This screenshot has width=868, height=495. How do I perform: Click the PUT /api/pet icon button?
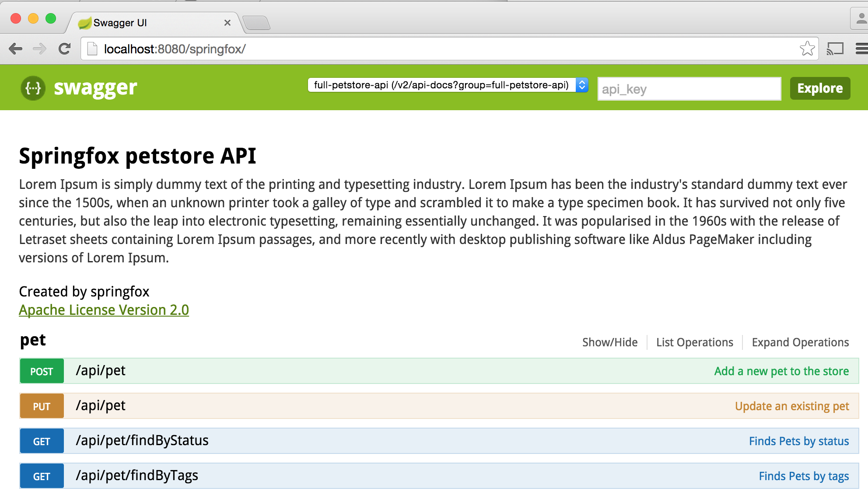[x=42, y=406]
